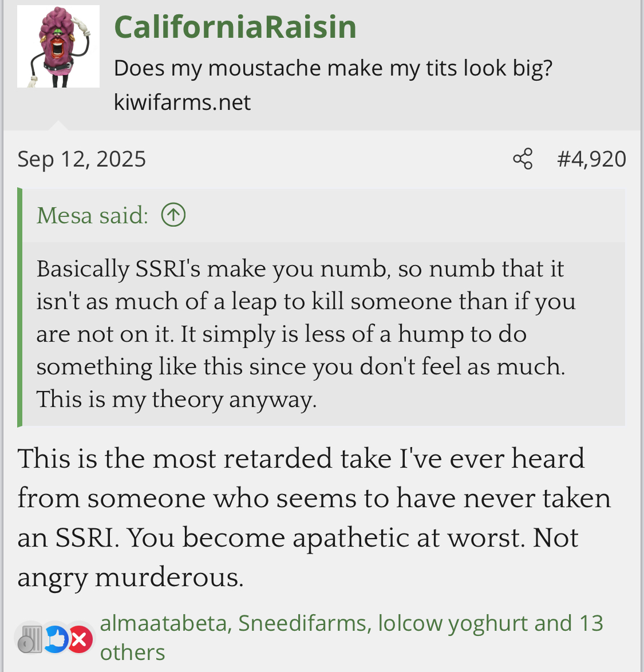Click the share icon beside the post number
This screenshot has height=672, width=644.
point(523,159)
